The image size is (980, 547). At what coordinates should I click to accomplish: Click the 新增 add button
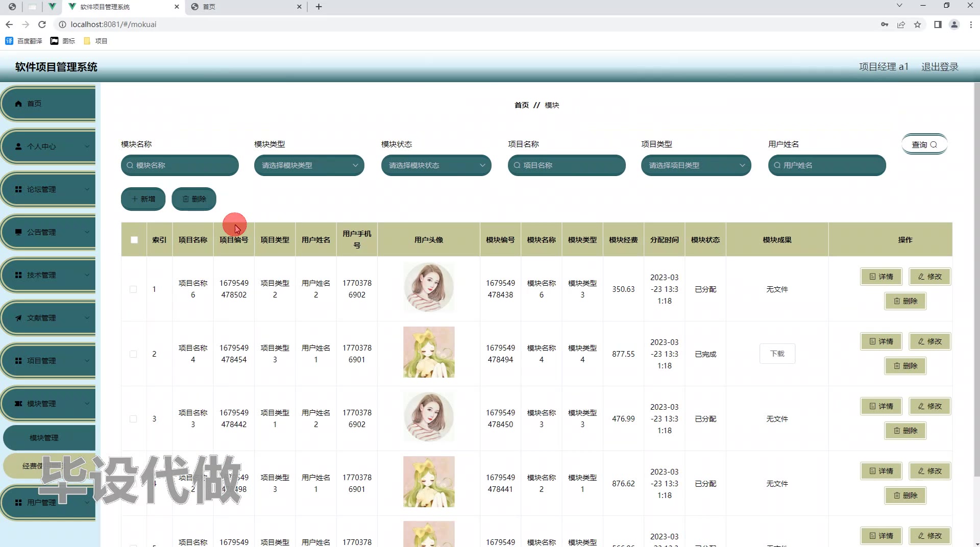click(143, 199)
